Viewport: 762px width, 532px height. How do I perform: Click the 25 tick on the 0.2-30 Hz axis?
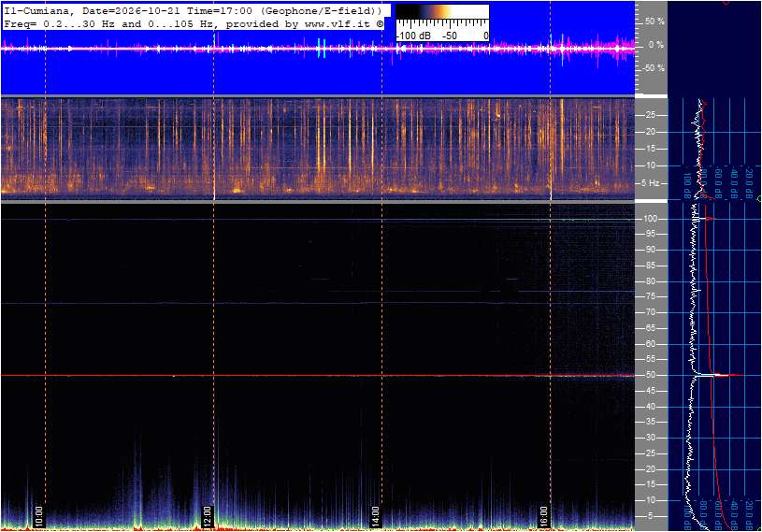point(650,115)
